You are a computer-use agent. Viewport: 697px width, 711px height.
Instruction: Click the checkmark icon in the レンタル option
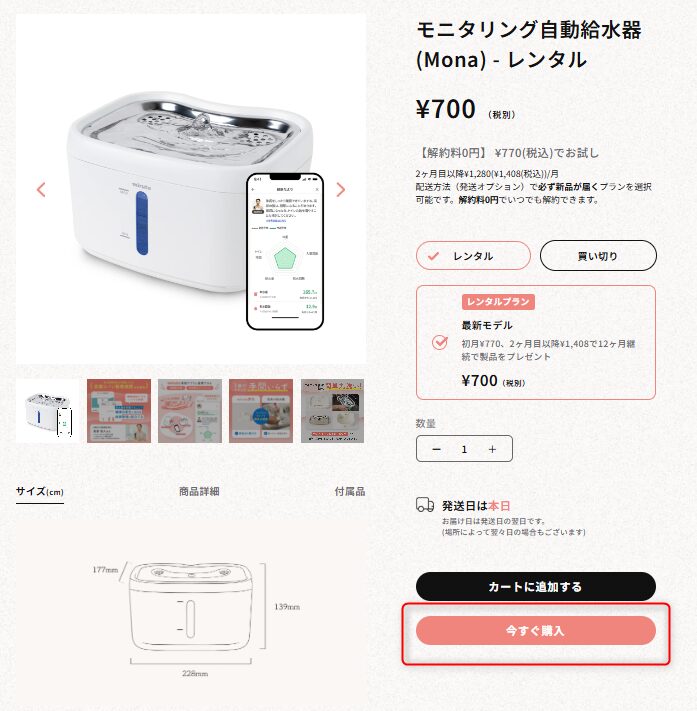click(x=434, y=256)
